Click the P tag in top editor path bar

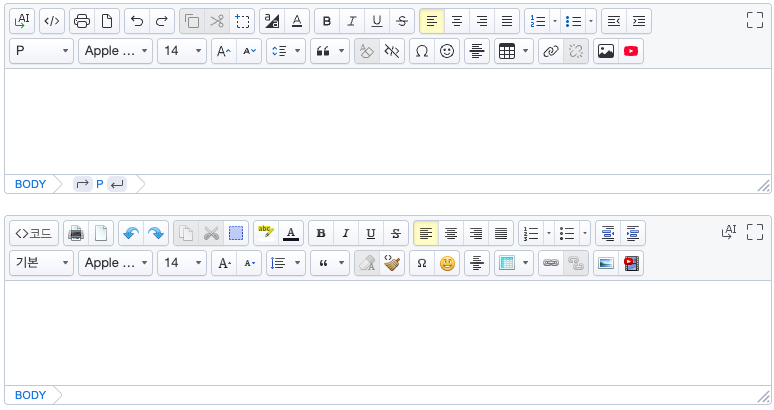[100, 184]
